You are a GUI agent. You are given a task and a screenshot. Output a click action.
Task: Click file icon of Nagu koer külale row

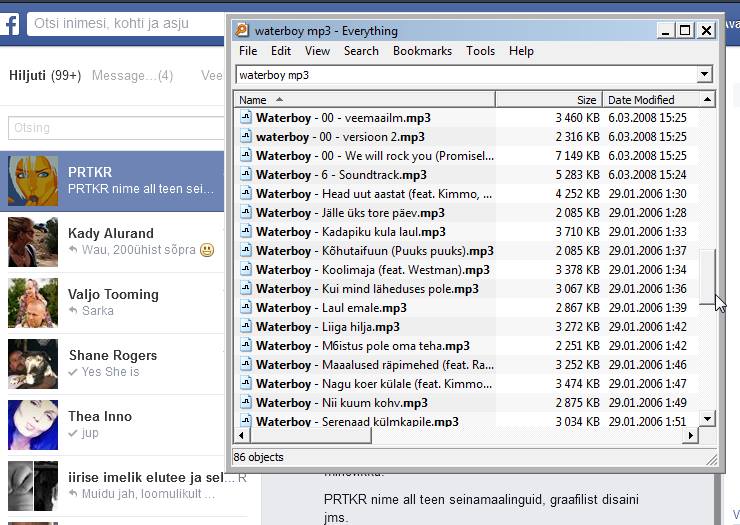click(x=245, y=383)
